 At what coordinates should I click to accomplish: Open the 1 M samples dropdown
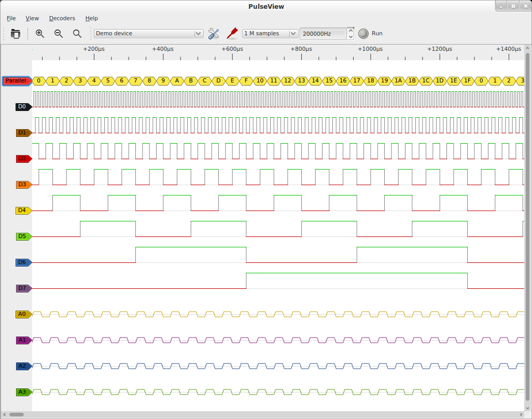click(x=270, y=34)
